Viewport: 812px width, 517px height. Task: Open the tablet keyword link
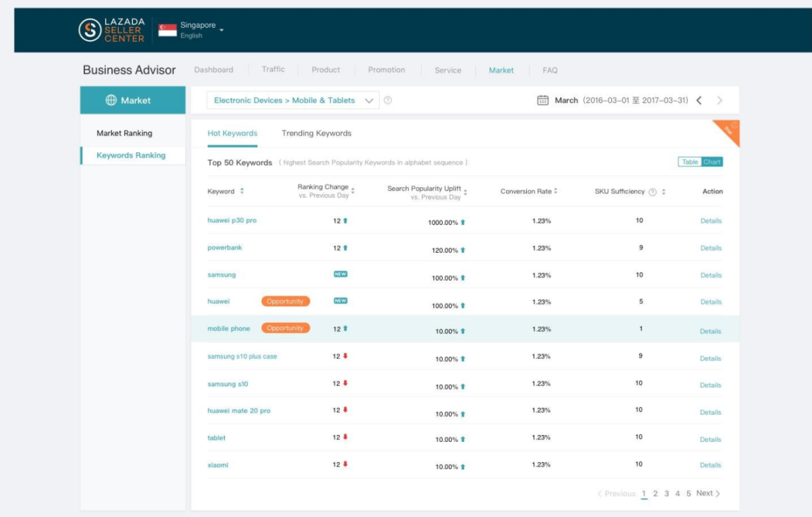pyautogui.click(x=217, y=438)
